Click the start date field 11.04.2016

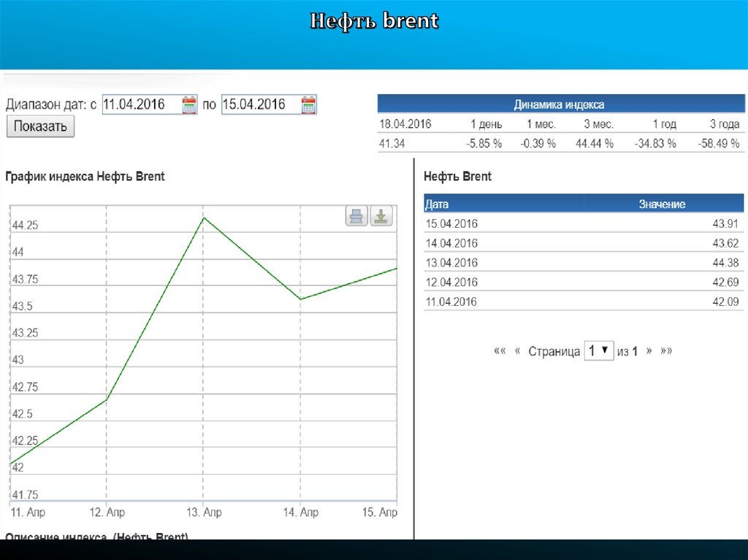140,104
